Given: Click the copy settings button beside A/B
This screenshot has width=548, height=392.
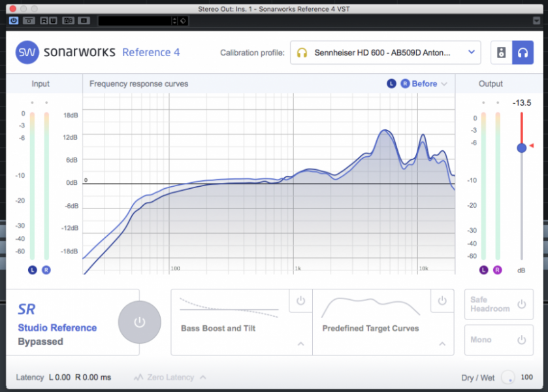Looking at the screenshot, I should [x=84, y=21].
